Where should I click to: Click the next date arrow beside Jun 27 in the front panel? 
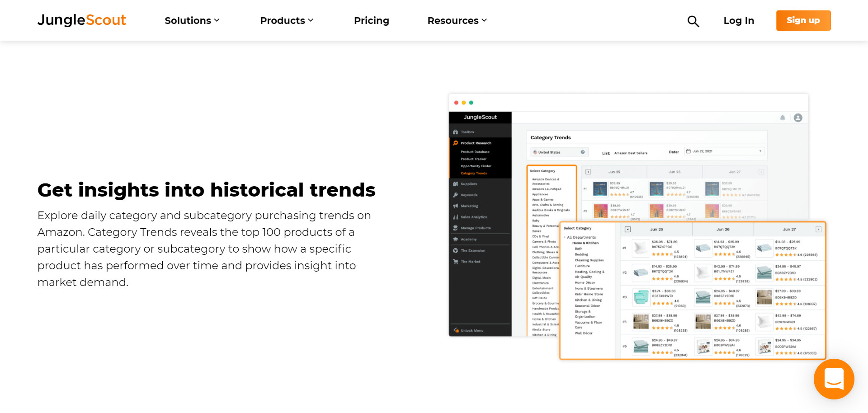(818, 230)
